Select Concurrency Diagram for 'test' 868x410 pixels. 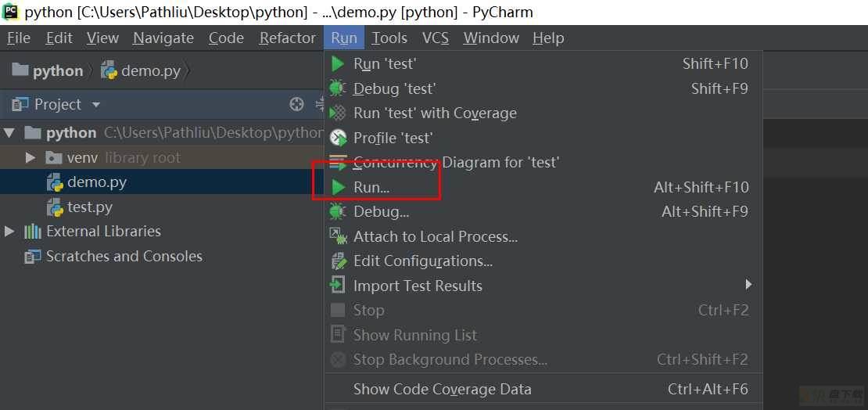point(543,162)
